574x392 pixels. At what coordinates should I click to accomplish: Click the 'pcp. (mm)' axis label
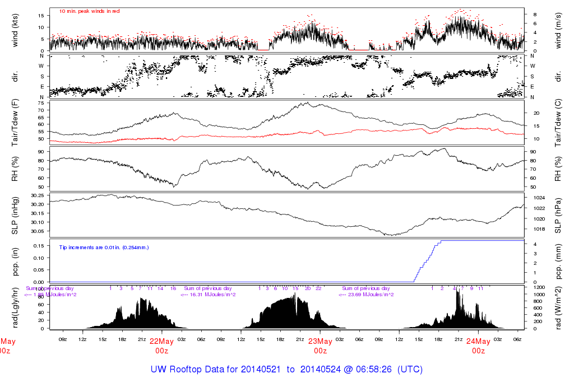[558, 262]
